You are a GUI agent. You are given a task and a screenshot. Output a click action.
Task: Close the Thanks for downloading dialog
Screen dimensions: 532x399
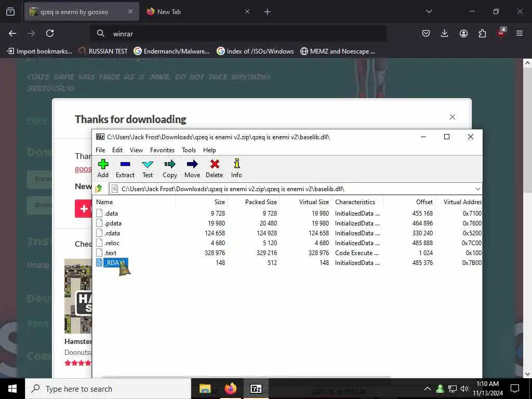[453, 117]
